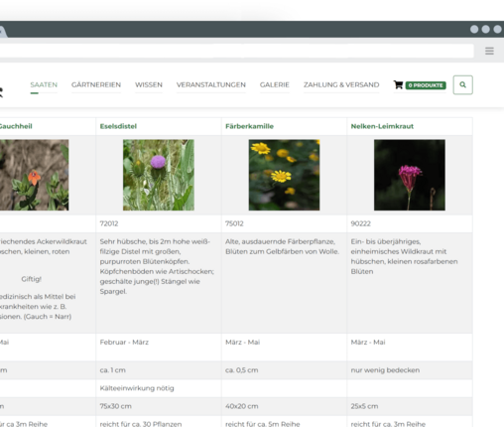
Task: Click the green search magnifier button
Action: [462, 85]
